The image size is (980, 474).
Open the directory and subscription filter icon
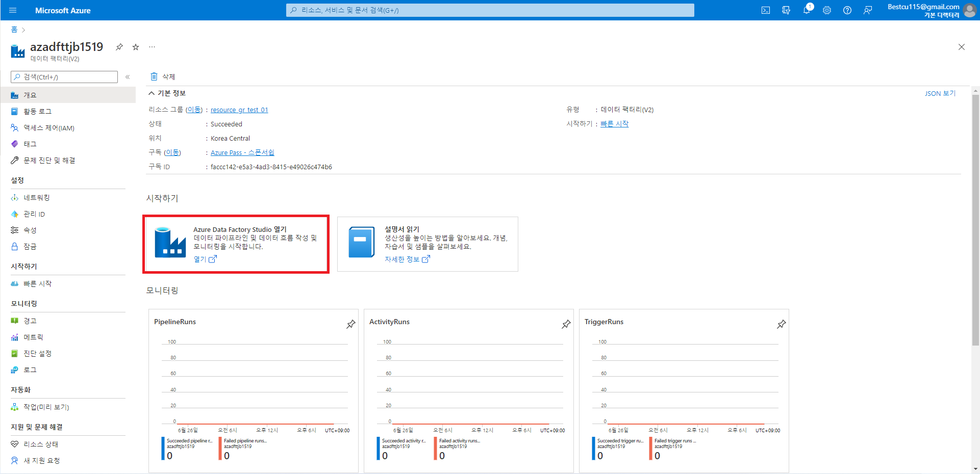tap(786, 10)
